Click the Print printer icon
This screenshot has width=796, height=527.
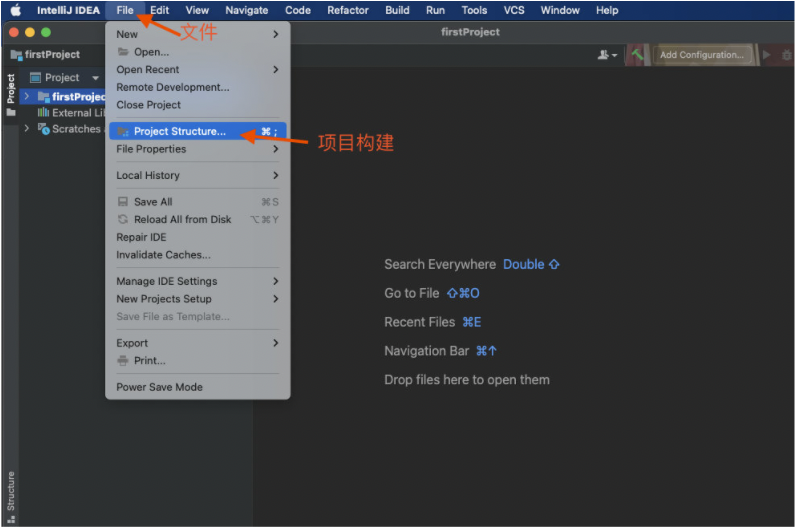pos(123,360)
